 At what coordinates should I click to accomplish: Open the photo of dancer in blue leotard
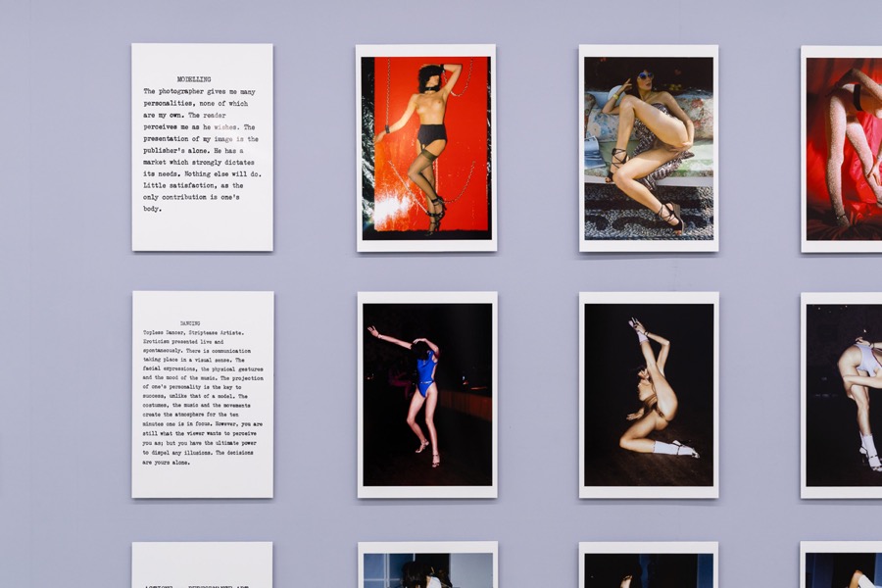click(427, 394)
